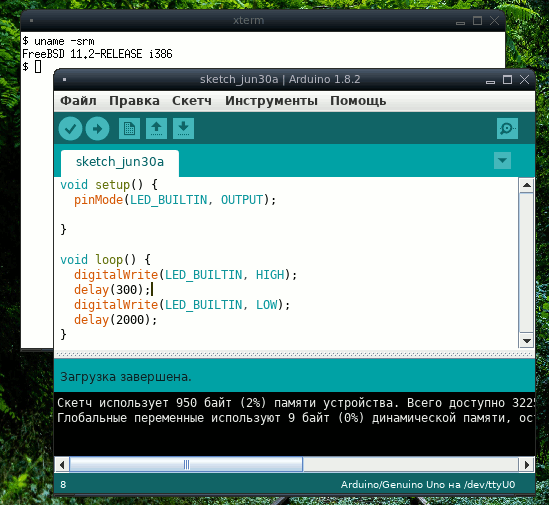
Task: Open the Правка menu
Action: point(134,101)
